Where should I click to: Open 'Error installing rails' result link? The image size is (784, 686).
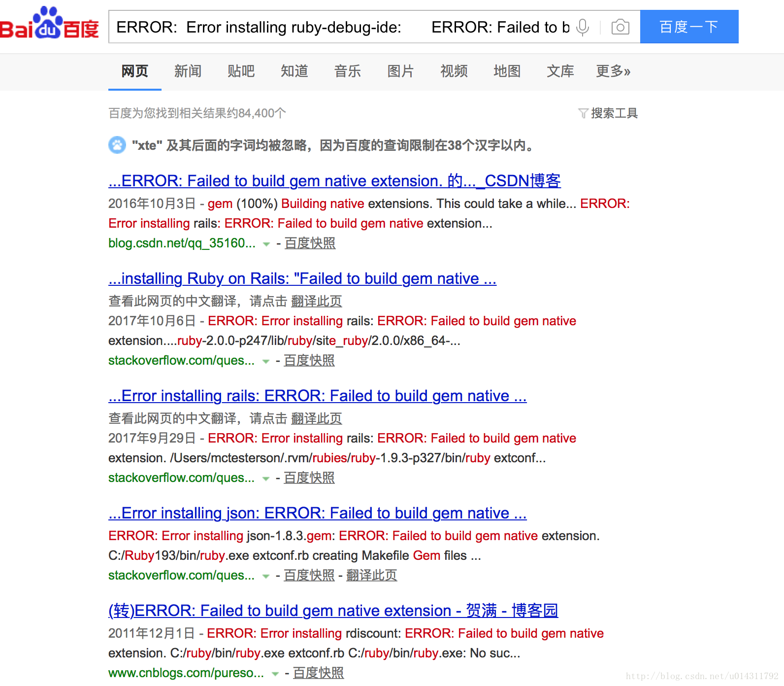coord(318,396)
